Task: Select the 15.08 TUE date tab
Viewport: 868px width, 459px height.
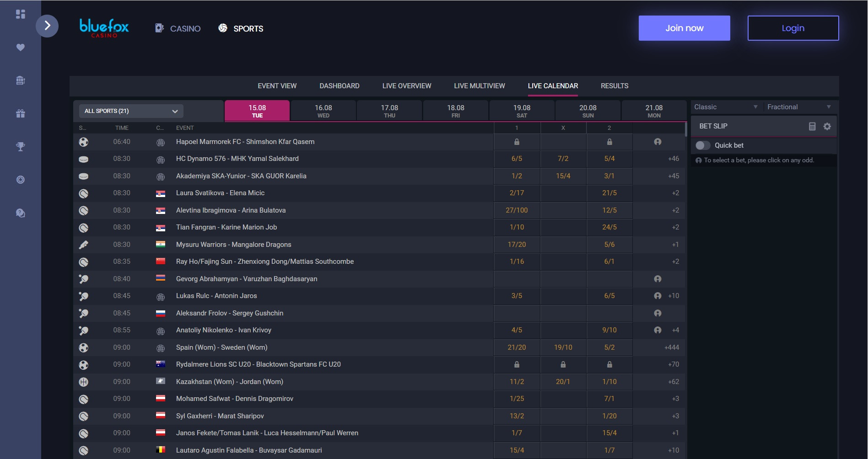Action: click(257, 110)
